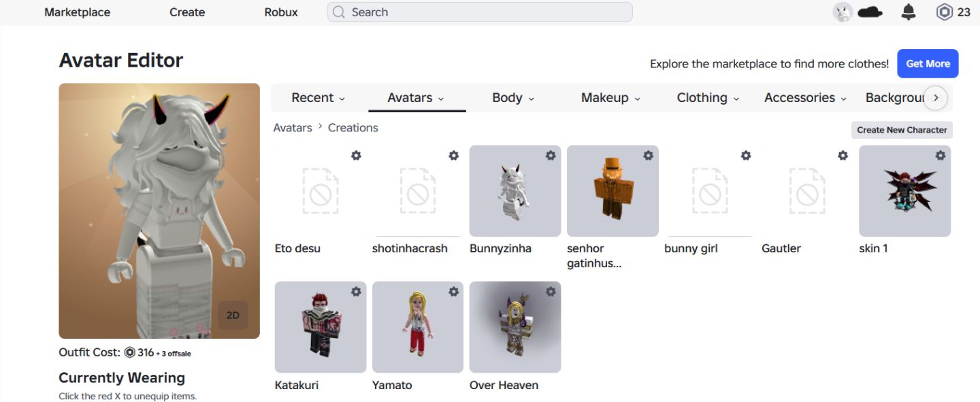This screenshot has width=980, height=402.
Task: Select the skin 1 avatar thumbnail
Action: click(x=904, y=191)
